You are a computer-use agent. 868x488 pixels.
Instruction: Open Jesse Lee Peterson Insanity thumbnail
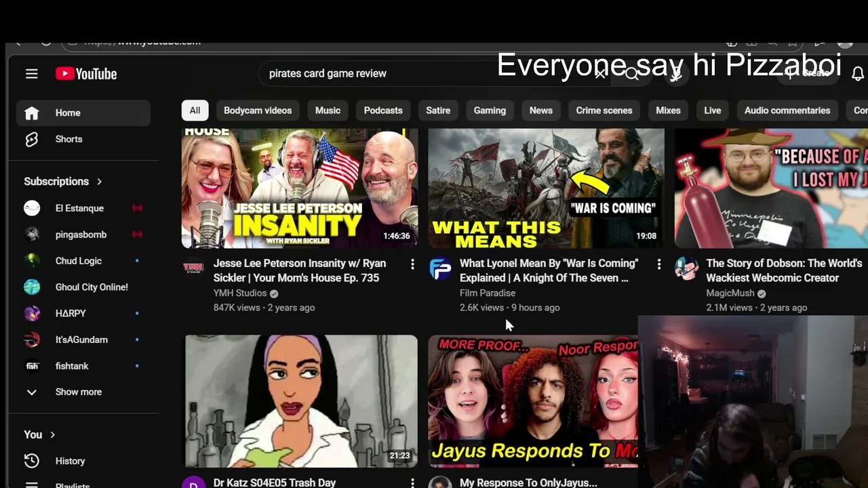point(300,188)
